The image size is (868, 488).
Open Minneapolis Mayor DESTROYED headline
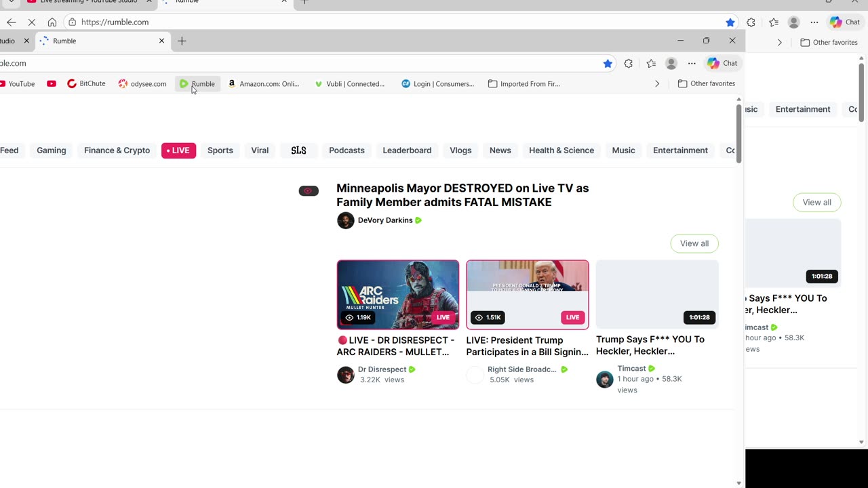(x=462, y=195)
